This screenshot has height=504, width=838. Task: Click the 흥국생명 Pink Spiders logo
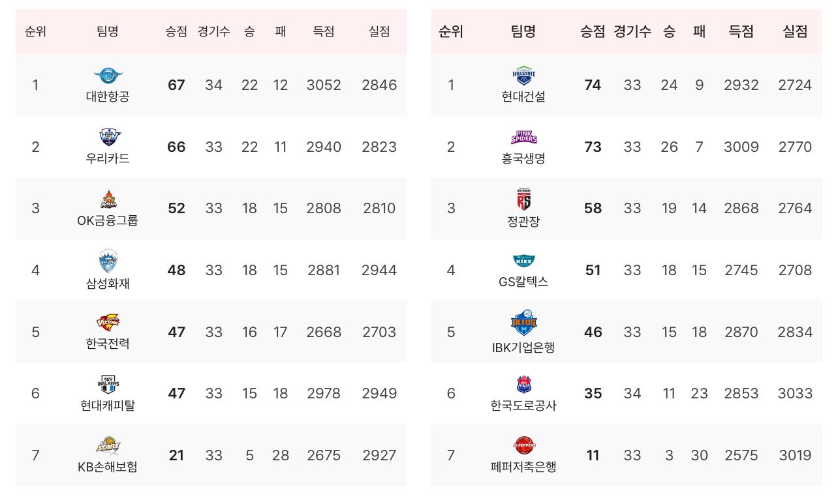tap(524, 138)
